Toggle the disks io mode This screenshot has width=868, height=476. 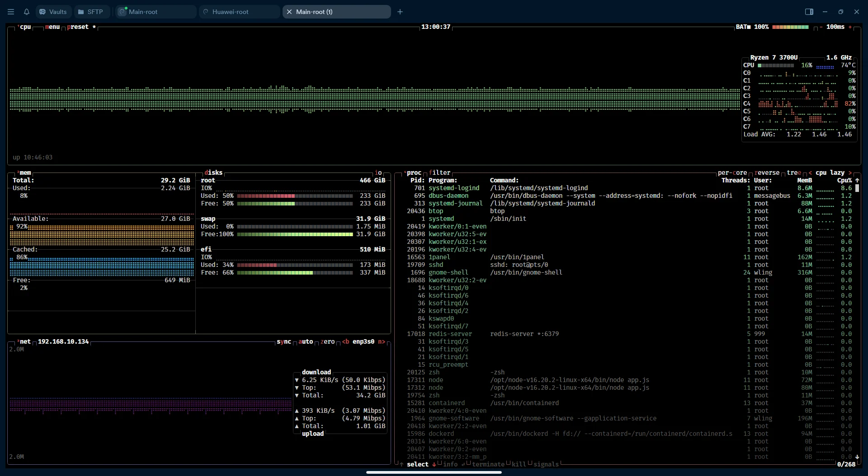(x=378, y=173)
